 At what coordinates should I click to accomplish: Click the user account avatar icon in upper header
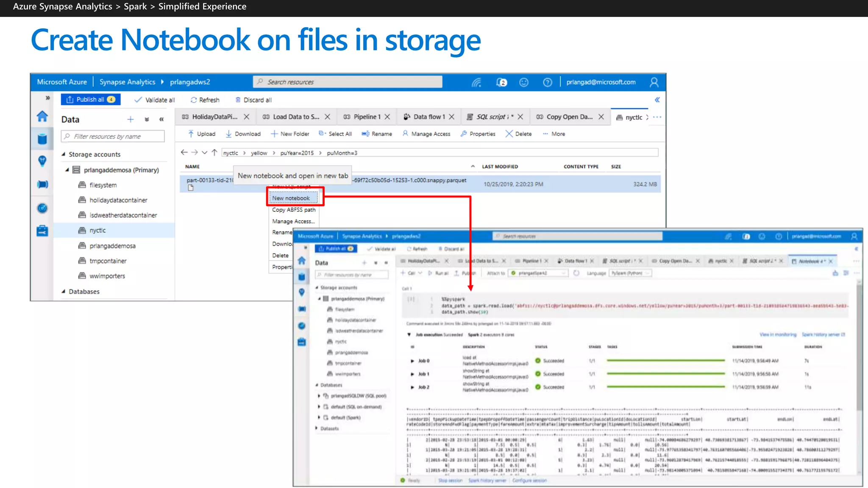pyautogui.click(x=654, y=82)
